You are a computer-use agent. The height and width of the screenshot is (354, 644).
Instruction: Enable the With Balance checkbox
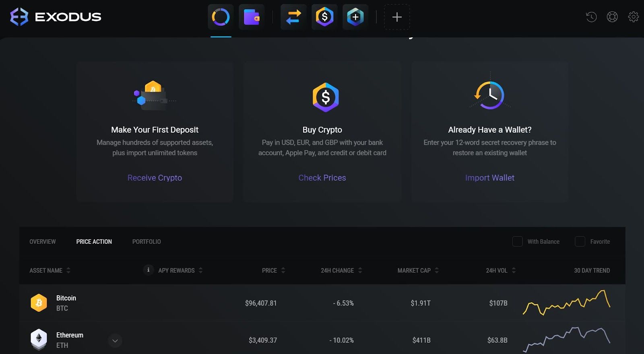tap(517, 241)
